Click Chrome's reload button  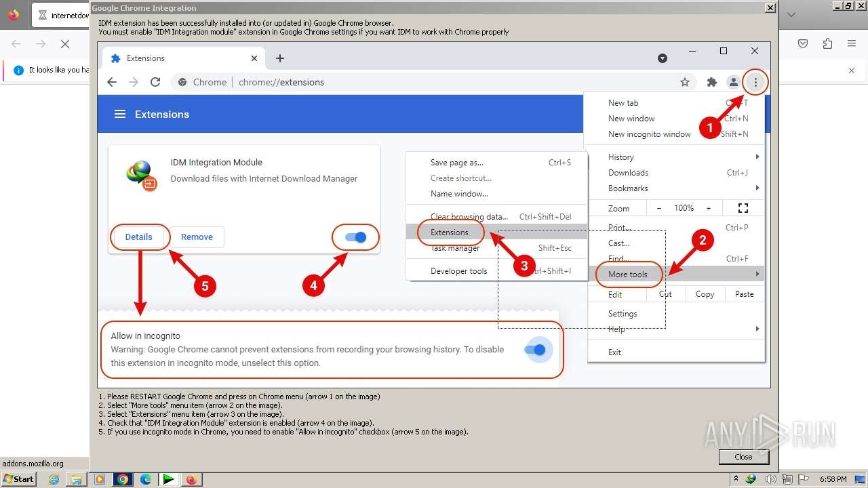click(155, 82)
